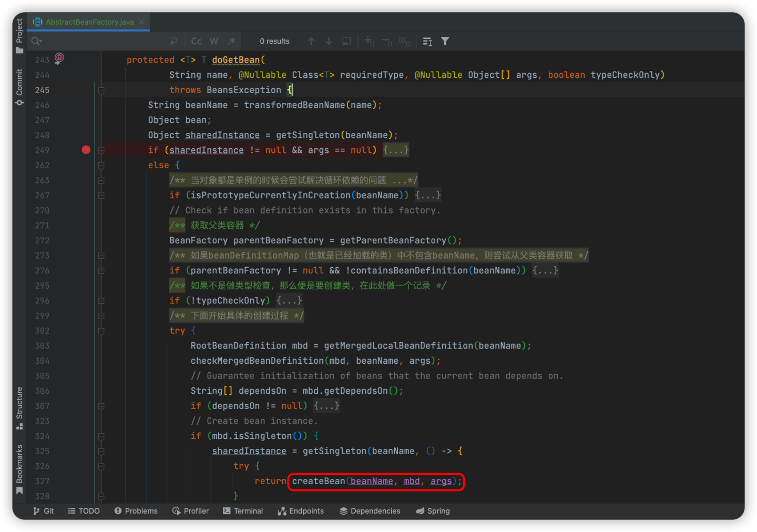Expand folded comment on line 273
Viewport: 757px width, 532px height.
click(101, 255)
